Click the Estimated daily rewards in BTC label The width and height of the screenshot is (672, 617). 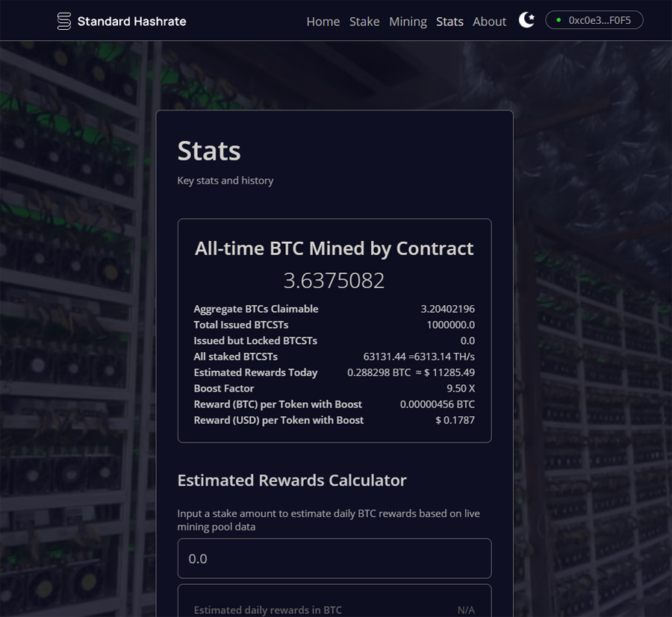(268, 610)
